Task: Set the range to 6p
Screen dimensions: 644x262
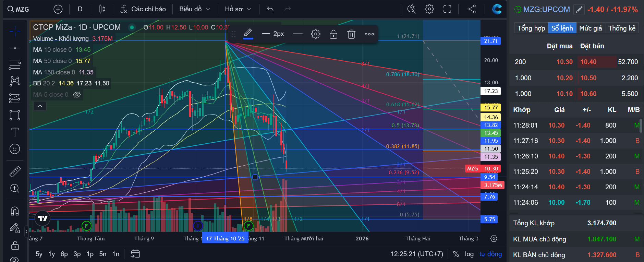Action: coord(64,254)
